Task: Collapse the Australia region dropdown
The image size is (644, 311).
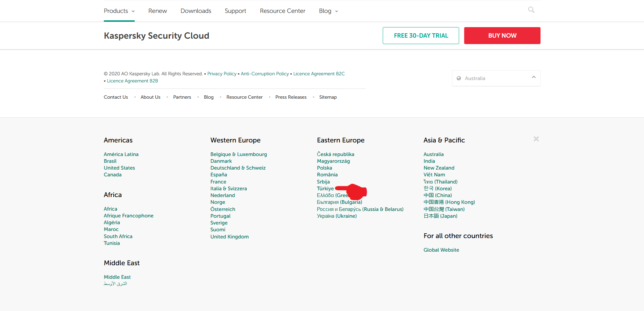Action: [x=534, y=77]
